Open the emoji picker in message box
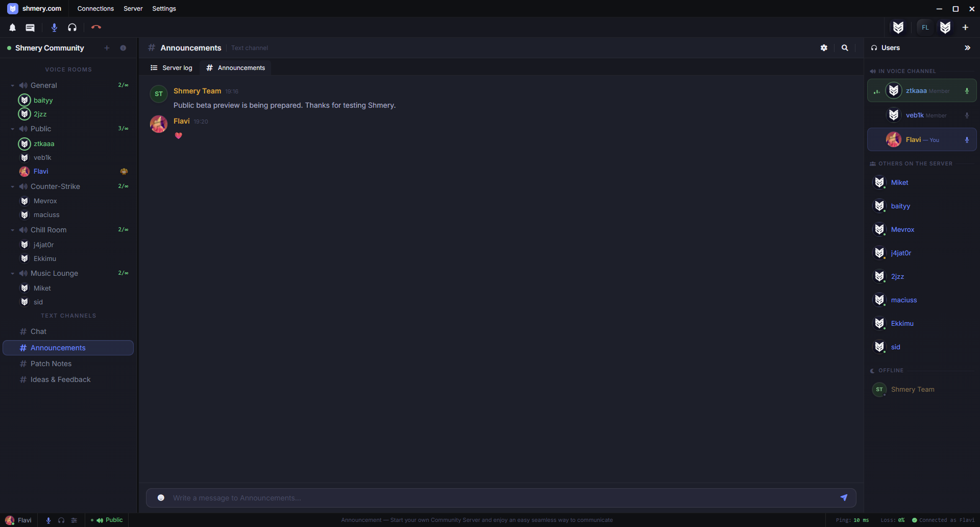 pyautogui.click(x=161, y=498)
